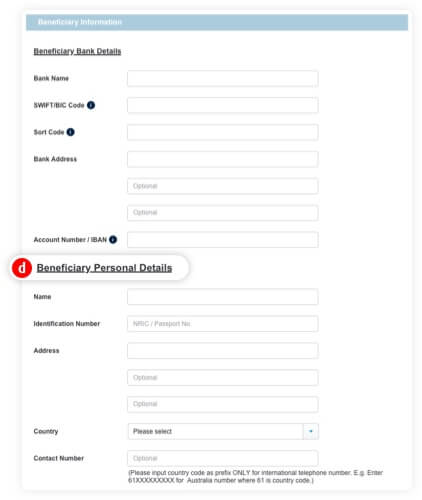Click the 'Beneficiary Bank Details' heading
Screen dimensions: 422x500
77,51
